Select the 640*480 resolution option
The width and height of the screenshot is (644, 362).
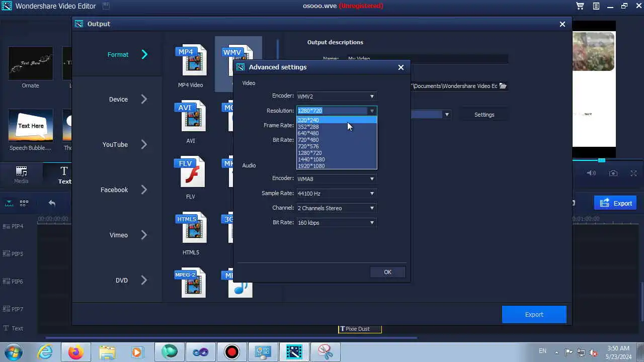tap(337, 133)
